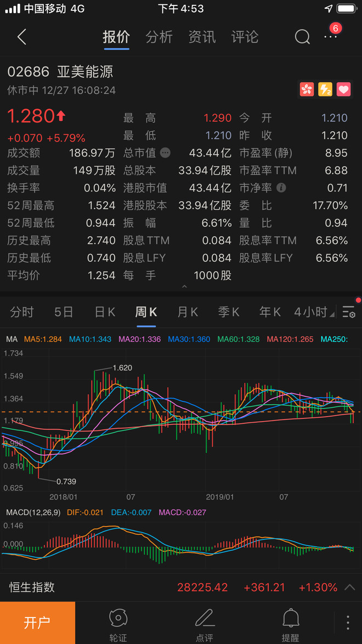Switch to the 资讯 tab
This screenshot has height=644, width=362.
click(202, 37)
